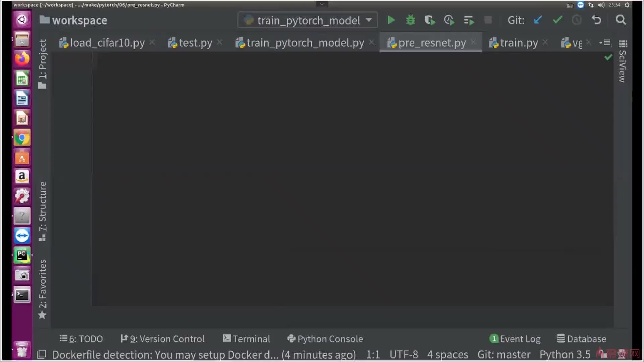The image size is (644, 362).
Task: Open LibreOffice Impress from the launcher
Action: [x=22, y=118]
